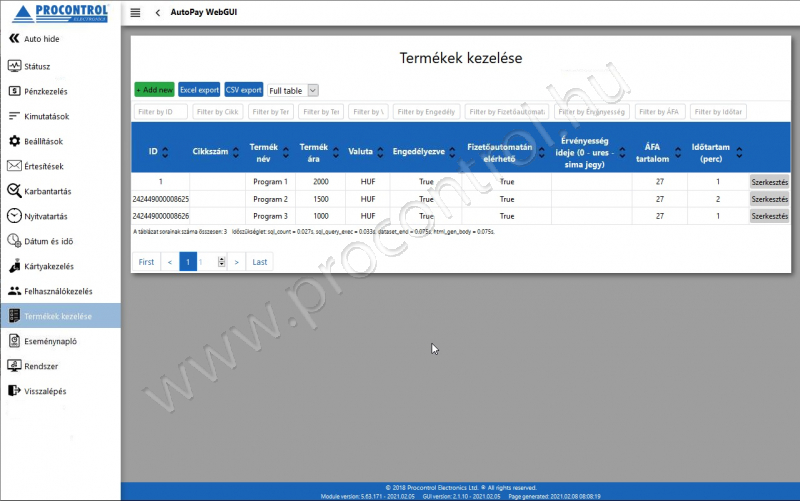Sort by Időtartam (perc) column arrows
Viewport: 800px width, 501px height.
click(x=739, y=152)
